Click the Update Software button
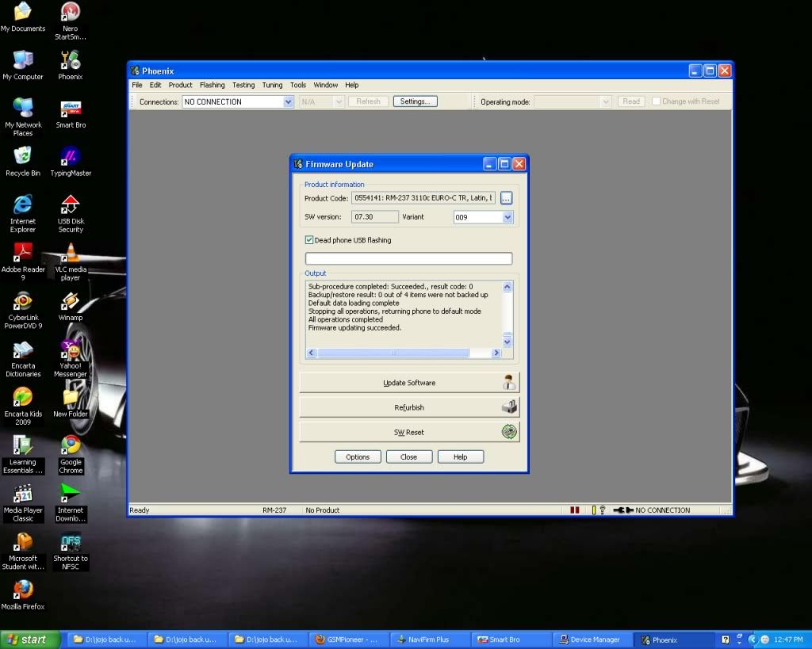Screen dimensions: 812x649 click(x=409, y=383)
